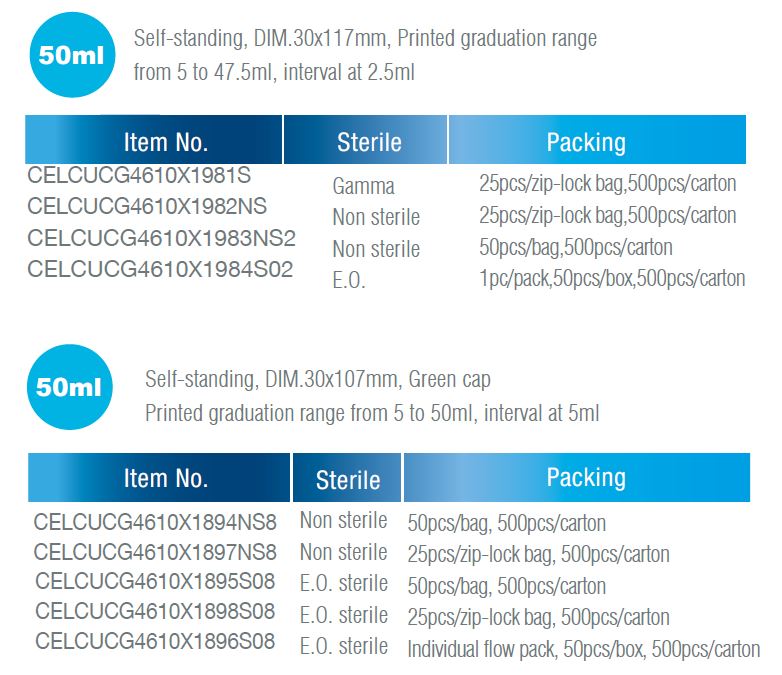The image size is (782, 675).
Task: Select item CELCUCG4610X1894NS8
Action: (x=155, y=522)
